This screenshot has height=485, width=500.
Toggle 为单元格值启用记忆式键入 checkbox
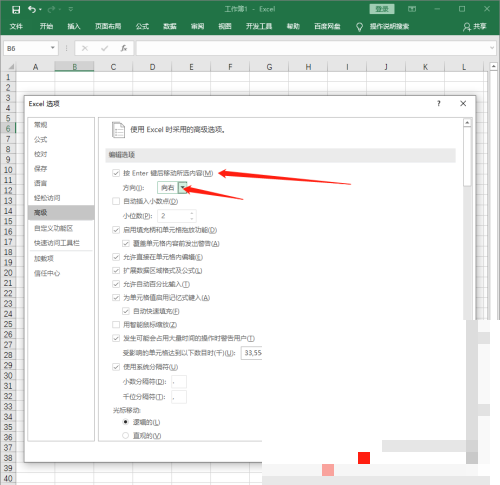click(x=116, y=298)
